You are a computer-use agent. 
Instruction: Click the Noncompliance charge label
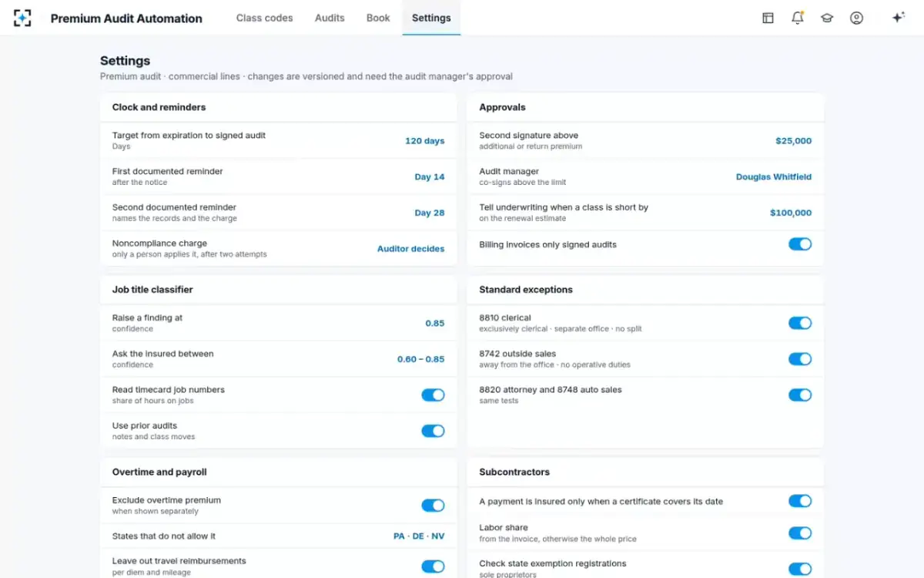pos(160,243)
